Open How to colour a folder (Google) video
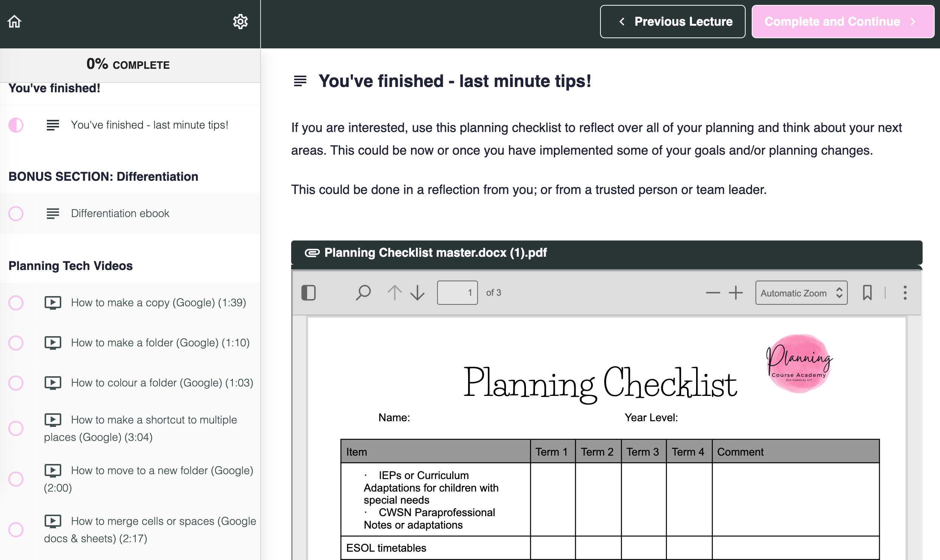 pyautogui.click(x=162, y=383)
